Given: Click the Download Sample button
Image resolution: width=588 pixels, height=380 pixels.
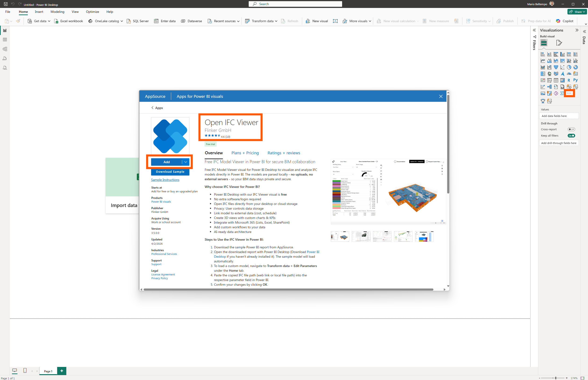Looking at the screenshot, I should [x=170, y=172].
